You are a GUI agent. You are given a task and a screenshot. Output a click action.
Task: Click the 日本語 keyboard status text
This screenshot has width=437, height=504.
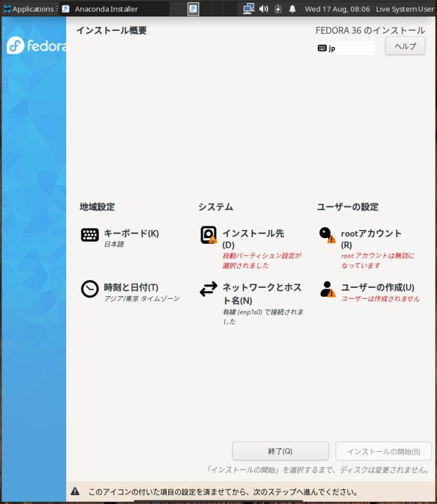[114, 244]
